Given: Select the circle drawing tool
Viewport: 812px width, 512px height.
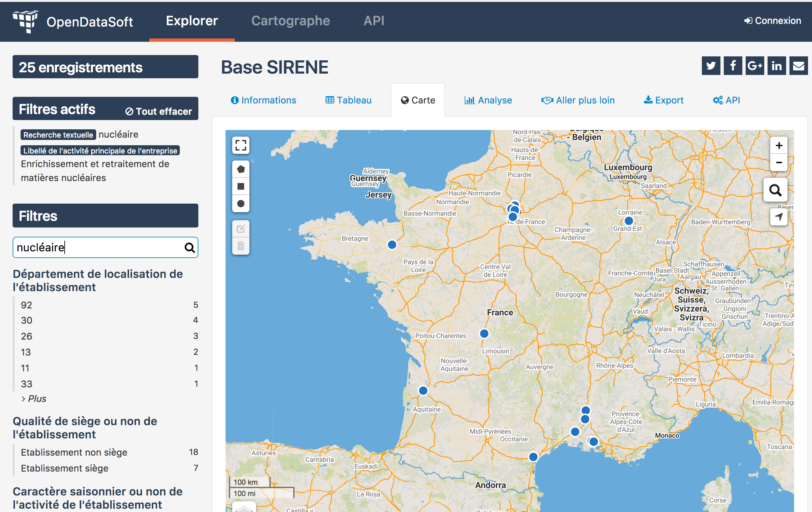Looking at the screenshot, I should (240, 204).
